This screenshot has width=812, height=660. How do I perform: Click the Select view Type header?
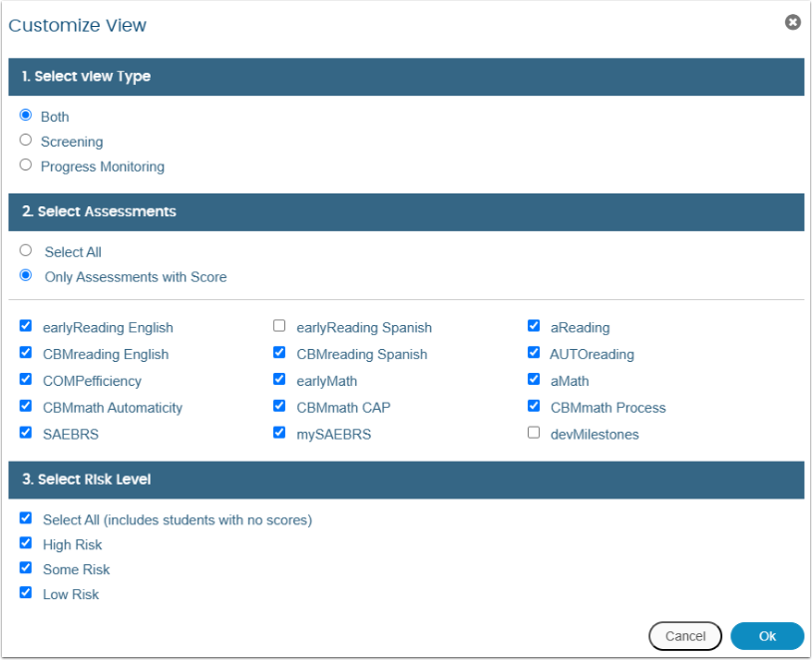(406, 77)
